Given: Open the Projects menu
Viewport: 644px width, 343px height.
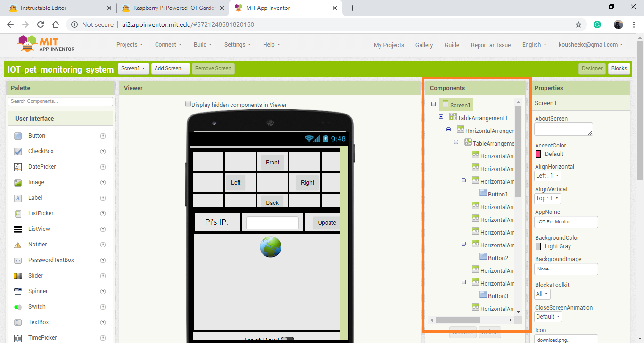Looking at the screenshot, I should coord(130,45).
